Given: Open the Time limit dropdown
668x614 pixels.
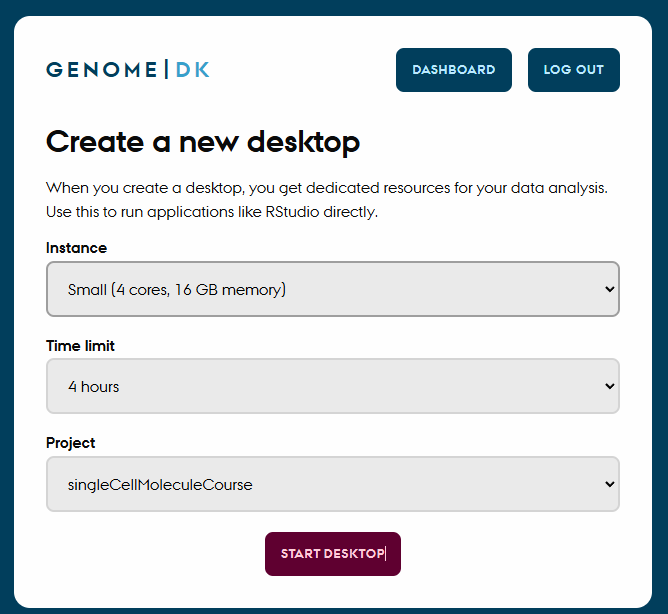Looking at the screenshot, I should coord(332,386).
